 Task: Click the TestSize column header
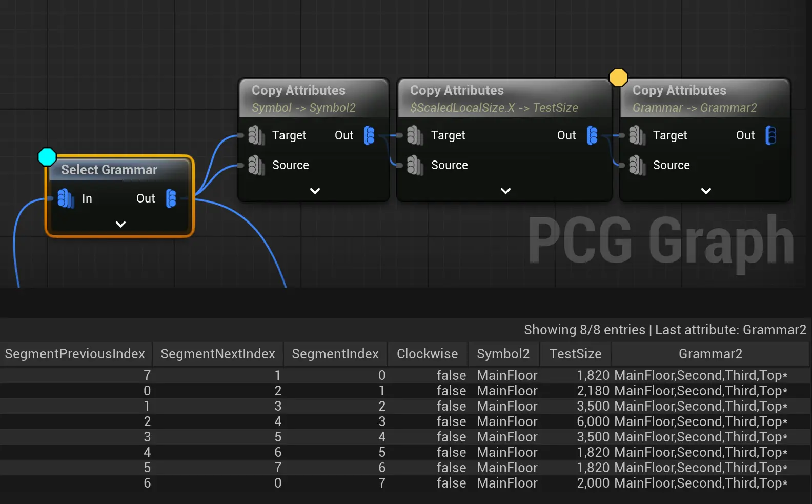(x=575, y=354)
